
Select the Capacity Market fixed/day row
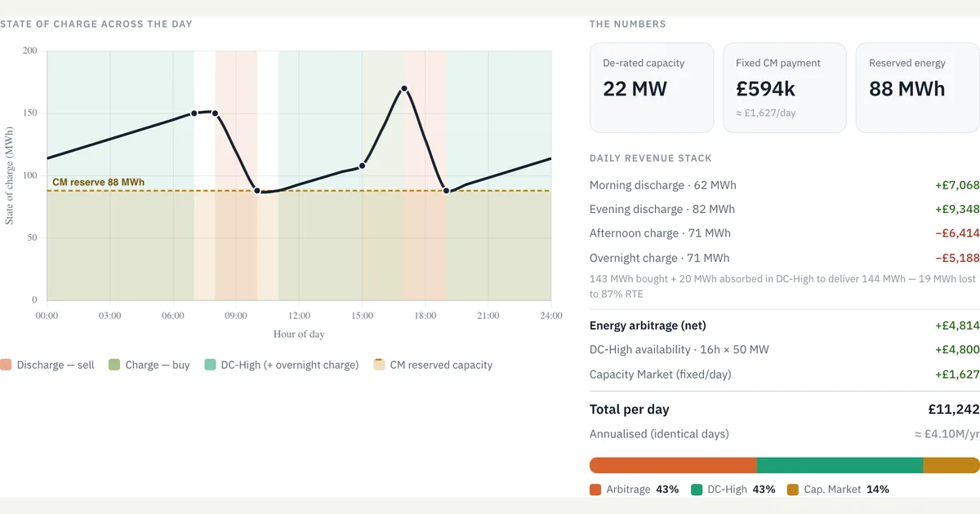click(784, 374)
